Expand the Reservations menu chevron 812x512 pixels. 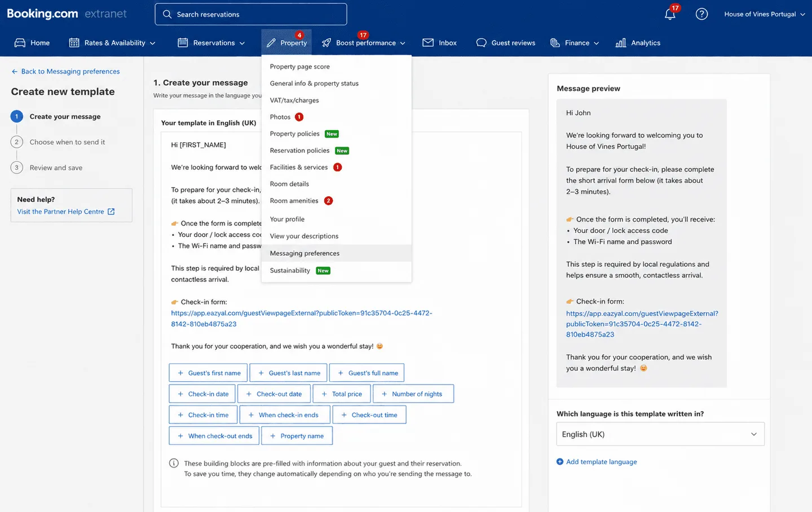click(x=242, y=43)
